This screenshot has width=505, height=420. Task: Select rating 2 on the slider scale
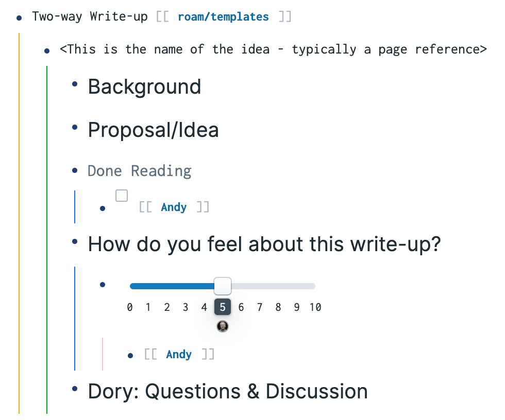pyautogui.click(x=167, y=307)
